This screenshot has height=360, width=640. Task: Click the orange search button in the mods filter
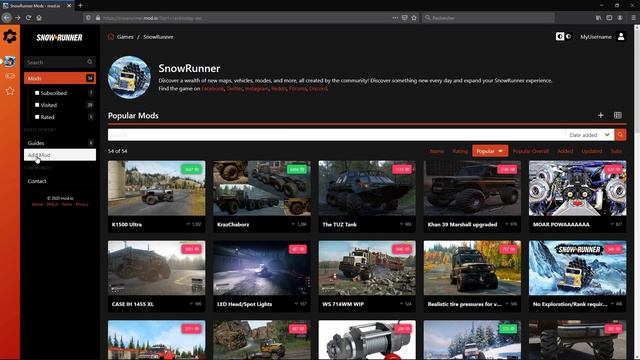point(620,135)
